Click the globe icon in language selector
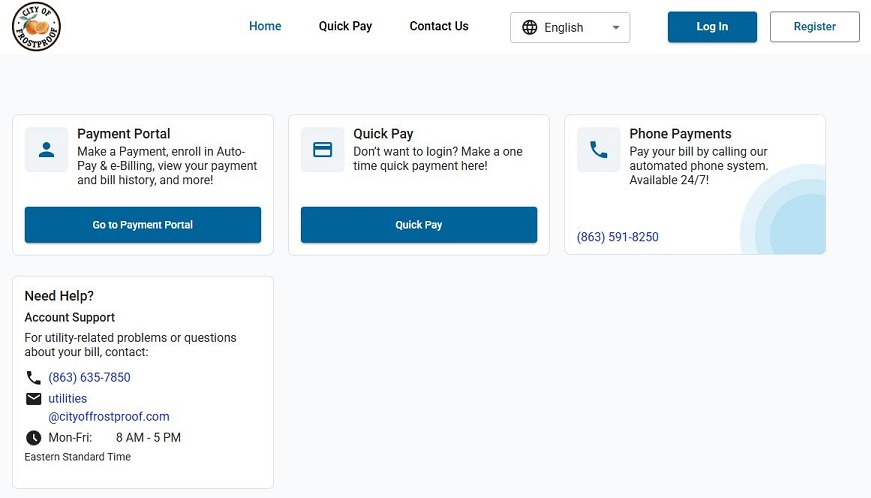The height and width of the screenshot is (498, 871). click(530, 28)
